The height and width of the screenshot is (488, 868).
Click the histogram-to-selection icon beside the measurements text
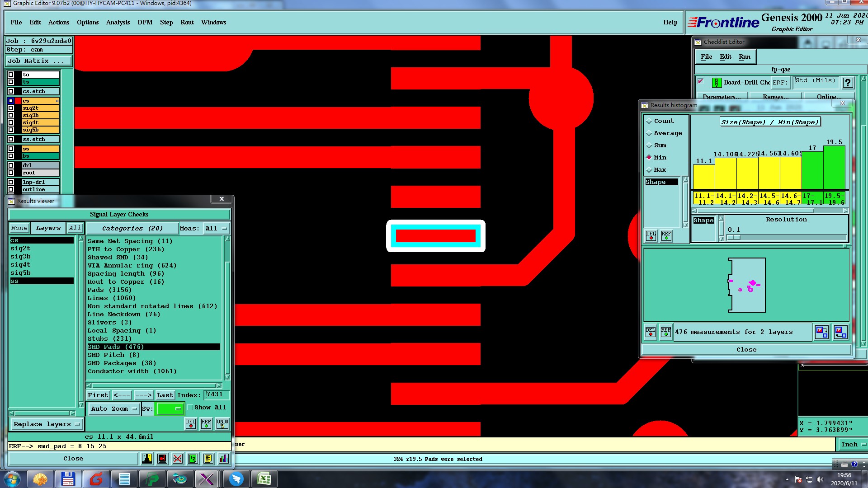[x=821, y=332]
